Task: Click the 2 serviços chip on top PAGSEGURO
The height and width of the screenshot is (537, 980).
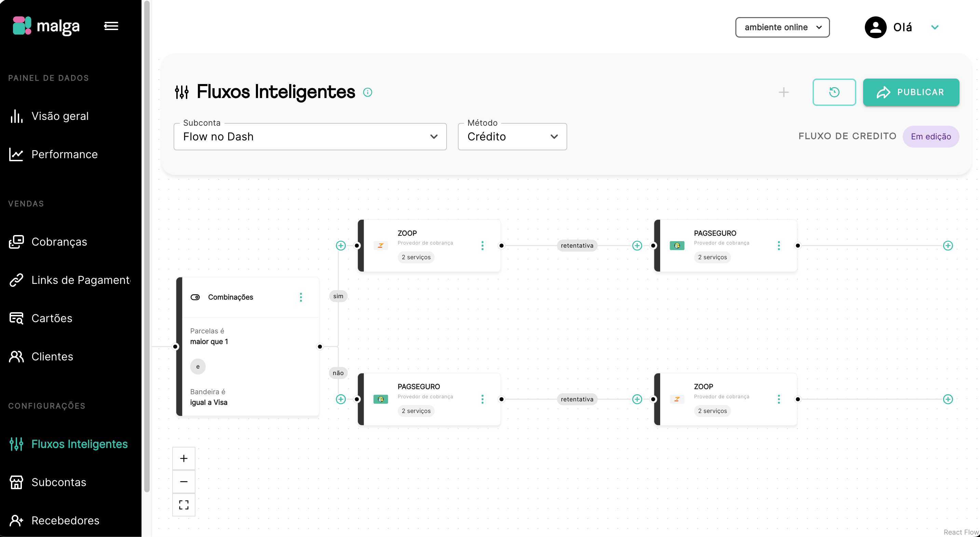Action: coord(712,257)
